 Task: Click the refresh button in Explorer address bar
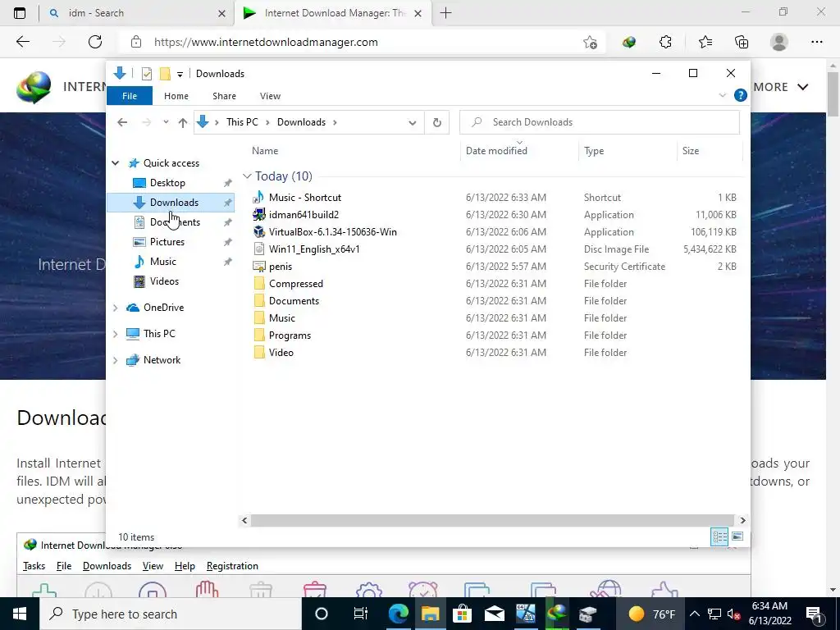coord(437,123)
